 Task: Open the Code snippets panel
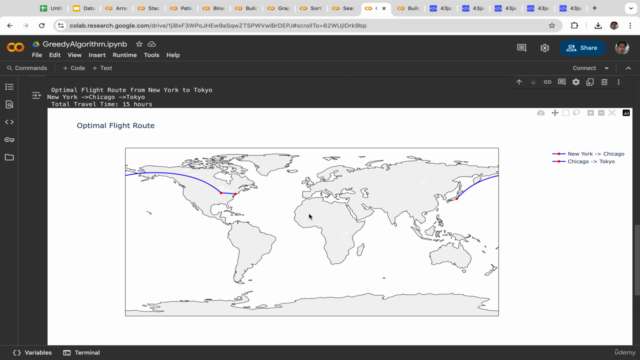coord(9,122)
